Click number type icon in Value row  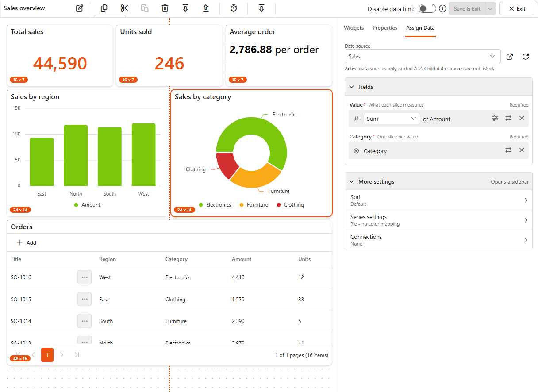(x=356, y=119)
